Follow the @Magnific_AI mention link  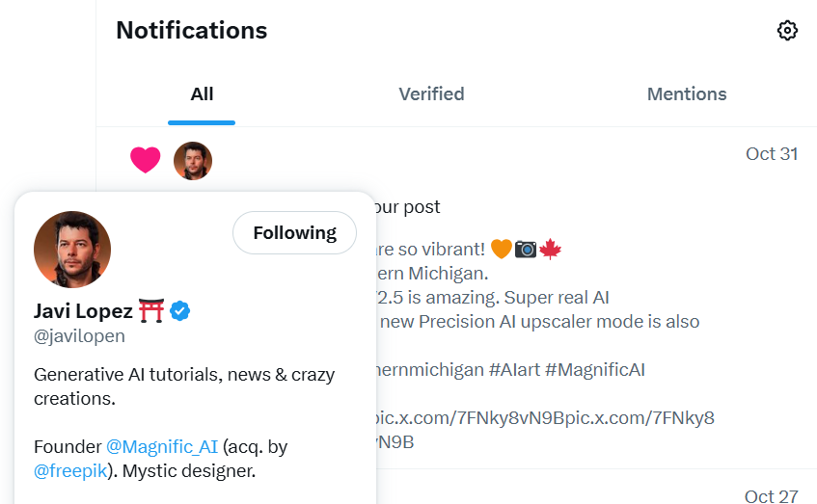coord(162,447)
